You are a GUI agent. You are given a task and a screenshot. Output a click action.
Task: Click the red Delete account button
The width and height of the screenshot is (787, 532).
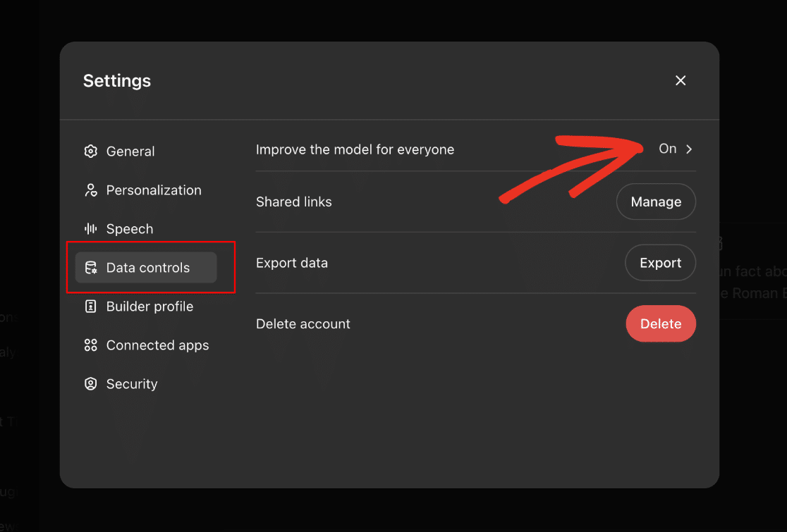click(661, 323)
